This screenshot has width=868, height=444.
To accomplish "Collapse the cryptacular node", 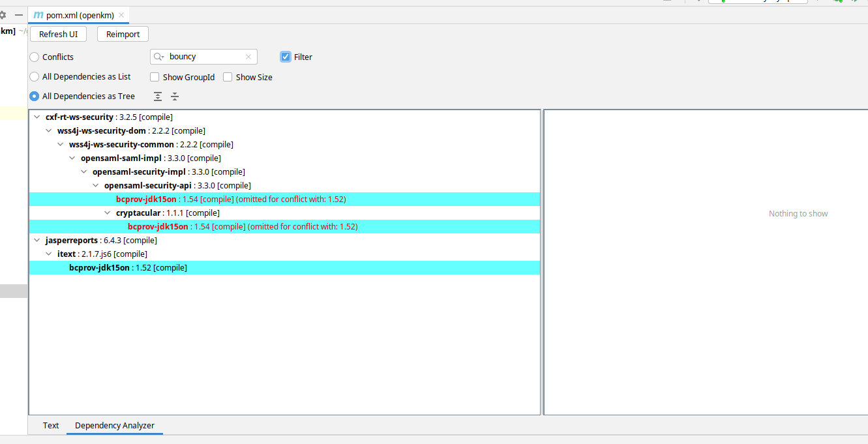I will point(108,213).
